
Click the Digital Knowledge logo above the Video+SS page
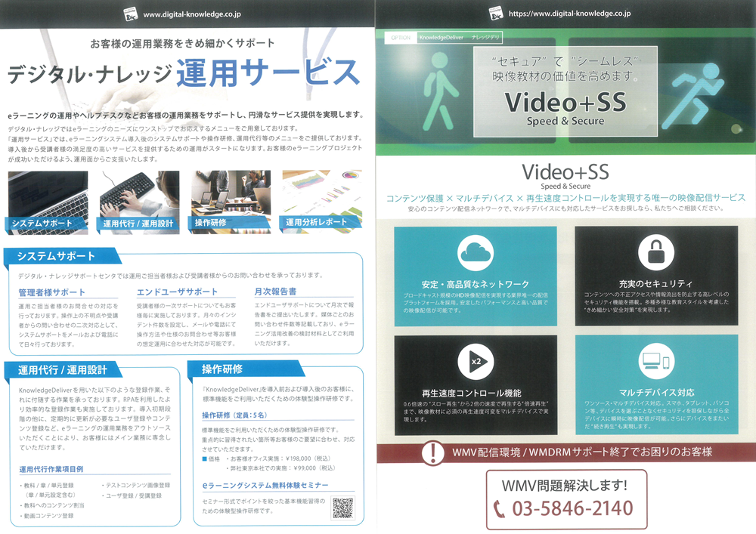click(496, 14)
